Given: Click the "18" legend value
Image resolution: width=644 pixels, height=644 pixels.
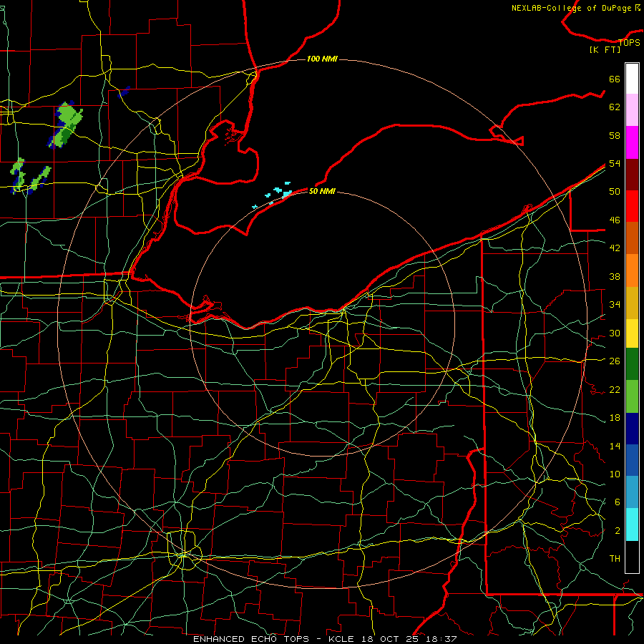Looking at the screenshot, I should click(615, 418).
